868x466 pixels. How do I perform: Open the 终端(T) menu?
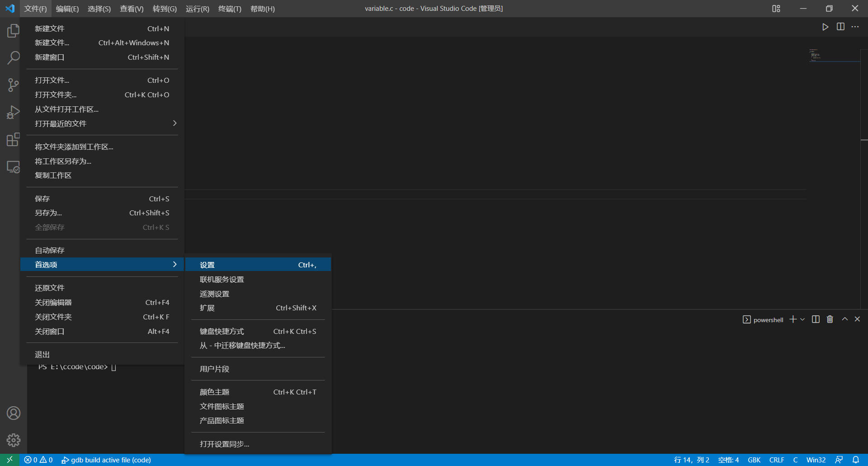(x=230, y=9)
